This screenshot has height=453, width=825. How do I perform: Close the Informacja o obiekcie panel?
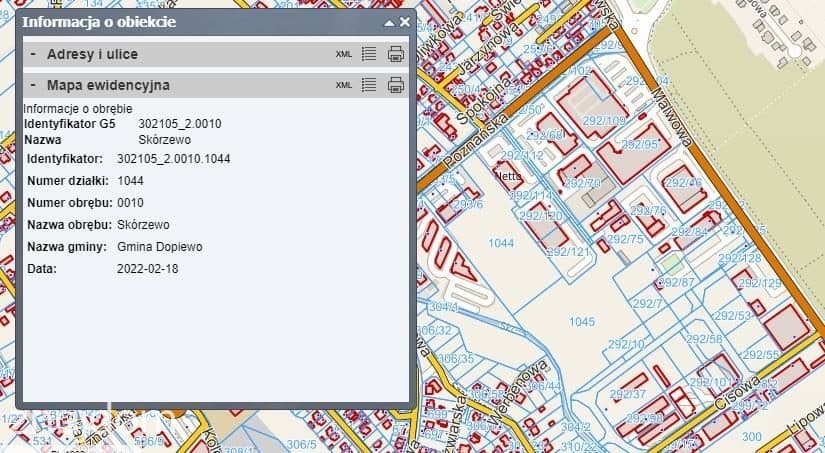[x=405, y=22]
